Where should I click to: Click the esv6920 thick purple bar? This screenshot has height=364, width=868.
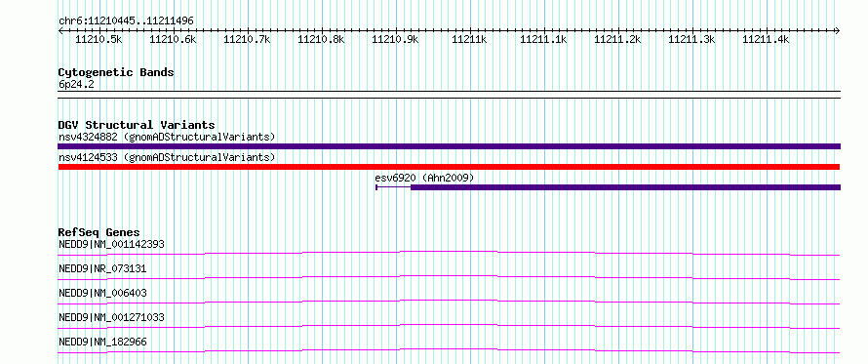[x=625, y=187]
